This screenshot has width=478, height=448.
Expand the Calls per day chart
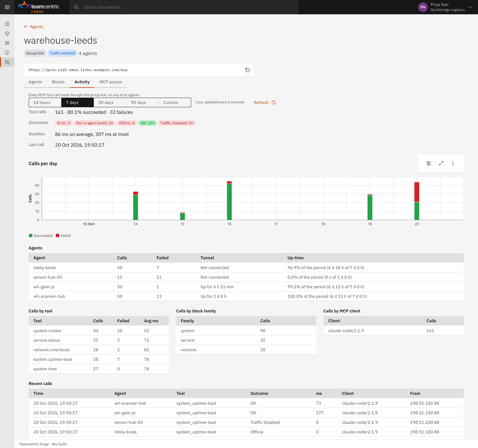click(441, 163)
